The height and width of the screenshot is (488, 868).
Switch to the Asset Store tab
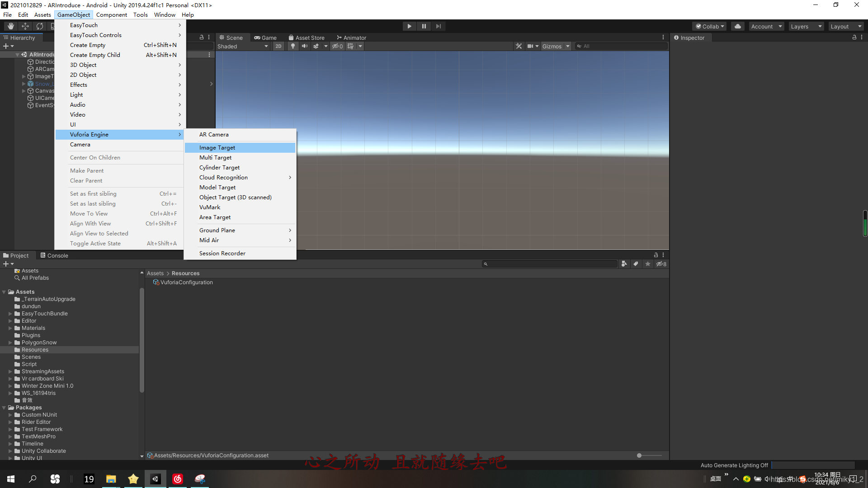click(x=307, y=38)
